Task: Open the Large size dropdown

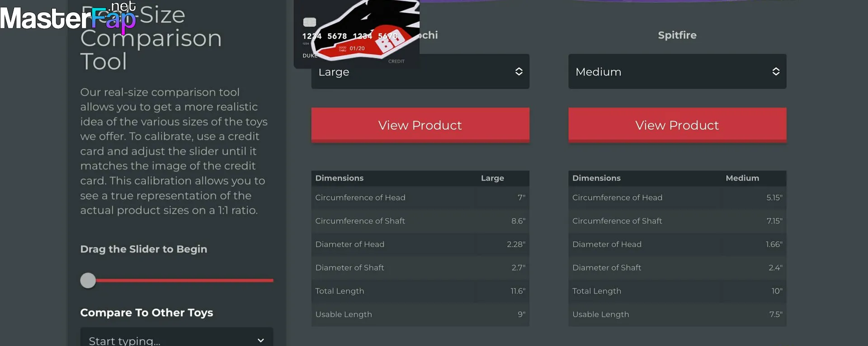Action: click(x=420, y=71)
